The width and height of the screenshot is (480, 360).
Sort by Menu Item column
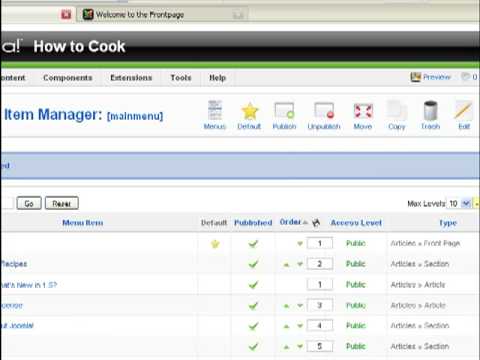tap(83, 222)
